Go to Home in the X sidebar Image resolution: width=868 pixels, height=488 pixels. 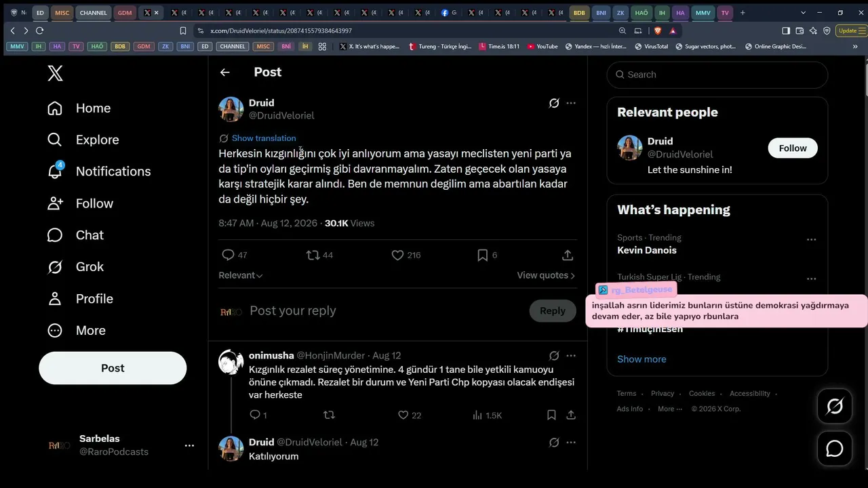79,108
